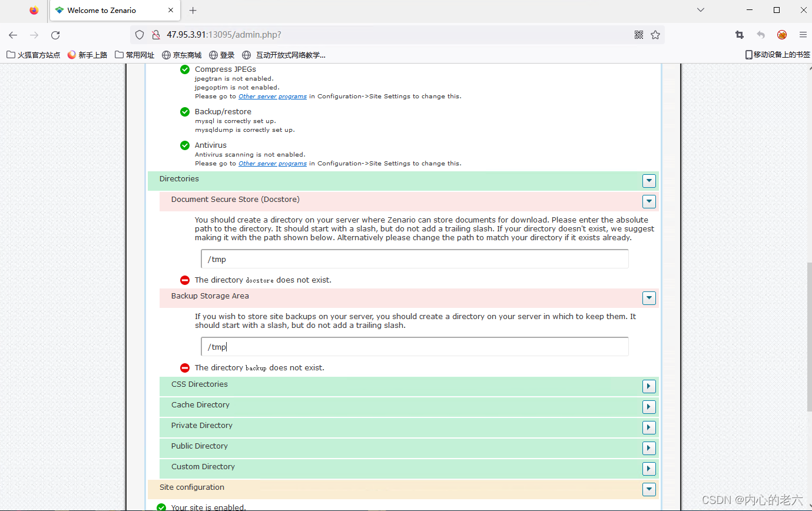This screenshot has height=511, width=812.
Task: Click the insecure connection lock icon
Action: (156, 35)
